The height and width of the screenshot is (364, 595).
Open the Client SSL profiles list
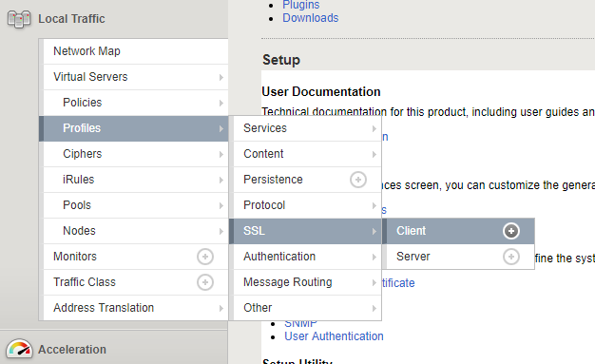[x=458, y=231]
